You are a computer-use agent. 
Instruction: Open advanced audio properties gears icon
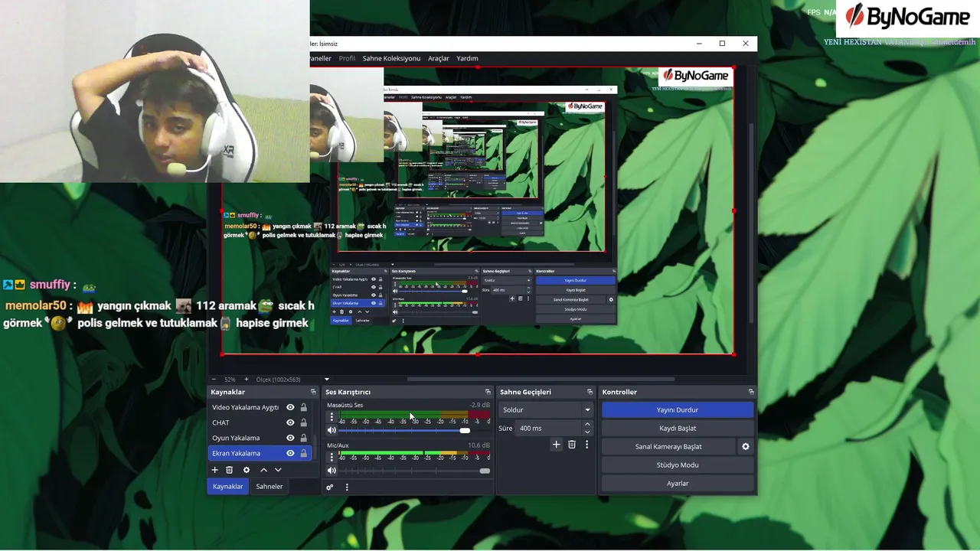pyautogui.click(x=330, y=487)
